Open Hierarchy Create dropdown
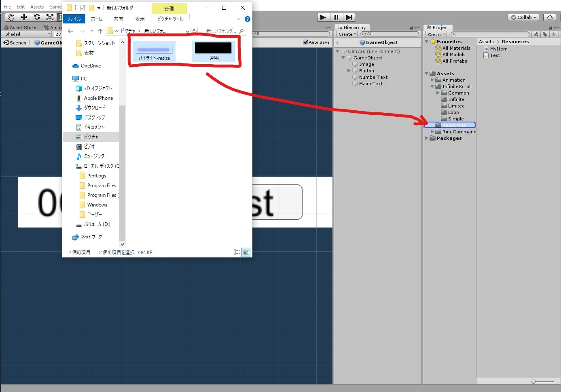561x392 pixels. [347, 34]
